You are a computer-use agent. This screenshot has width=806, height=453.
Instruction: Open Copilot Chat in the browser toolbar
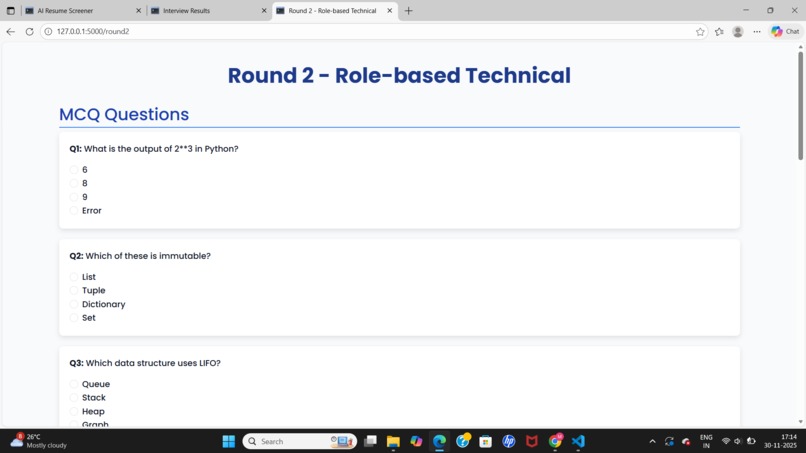tap(785, 31)
